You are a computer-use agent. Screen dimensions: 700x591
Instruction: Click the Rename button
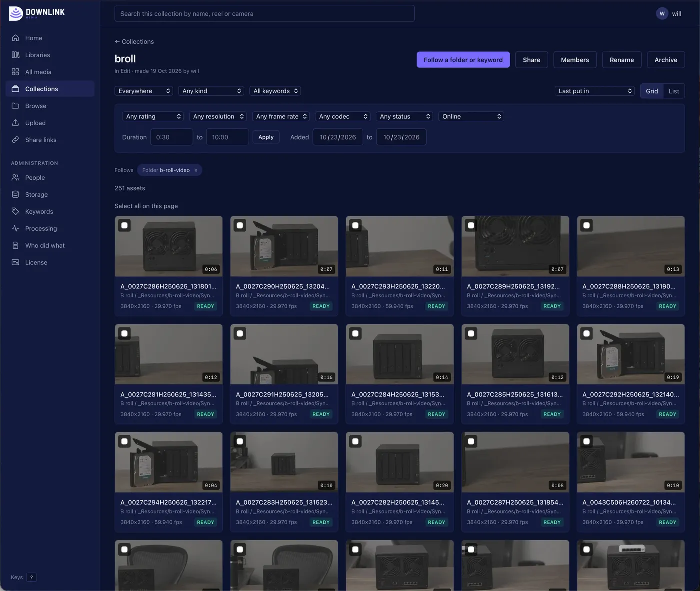622,60
